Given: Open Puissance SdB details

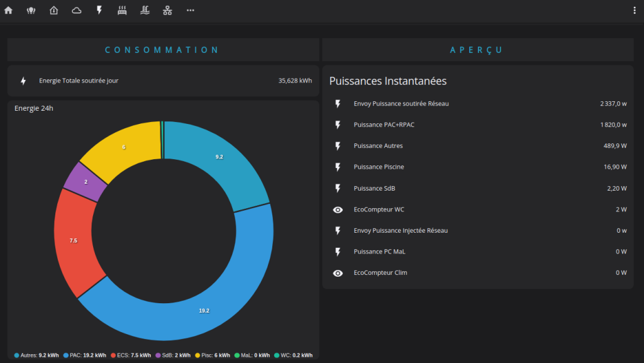Looking at the screenshot, I should tap(478, 189).
